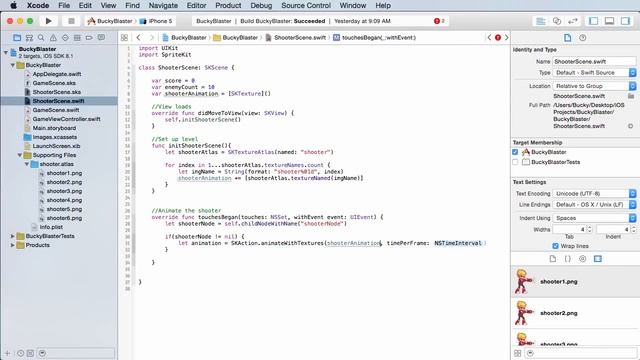Open the Debug menu
Viewport: 640px width, 360px height.
[261, 5]
